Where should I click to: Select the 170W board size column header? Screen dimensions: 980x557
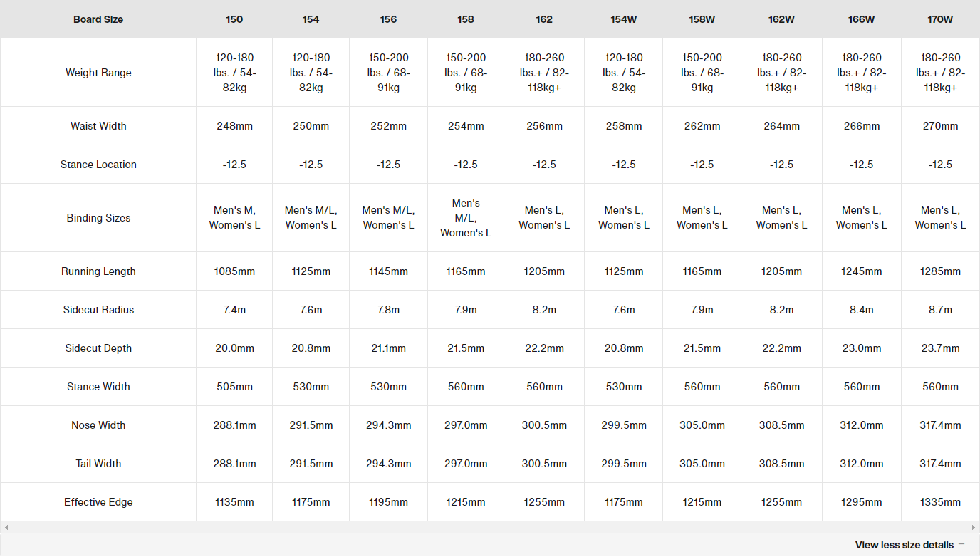[940, 19]
